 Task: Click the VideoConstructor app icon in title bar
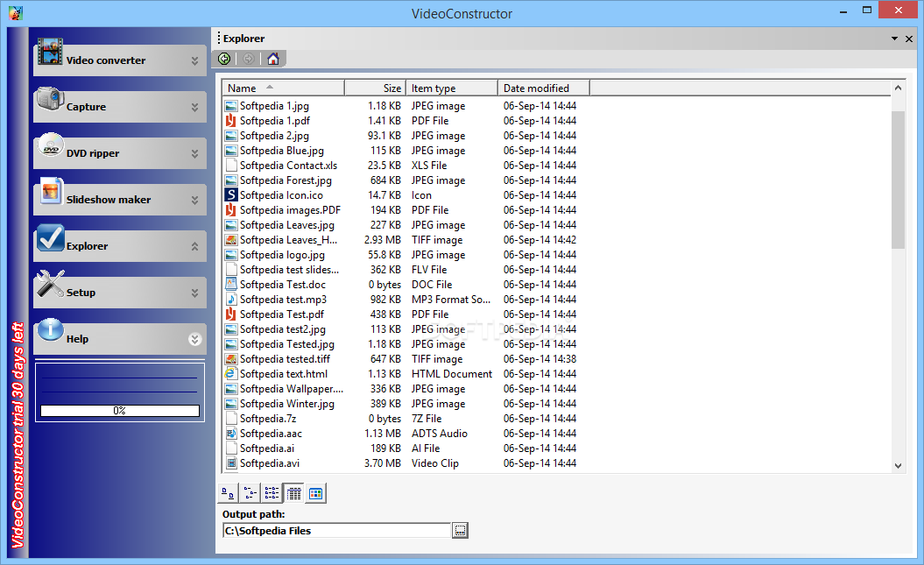coord(15,13)
